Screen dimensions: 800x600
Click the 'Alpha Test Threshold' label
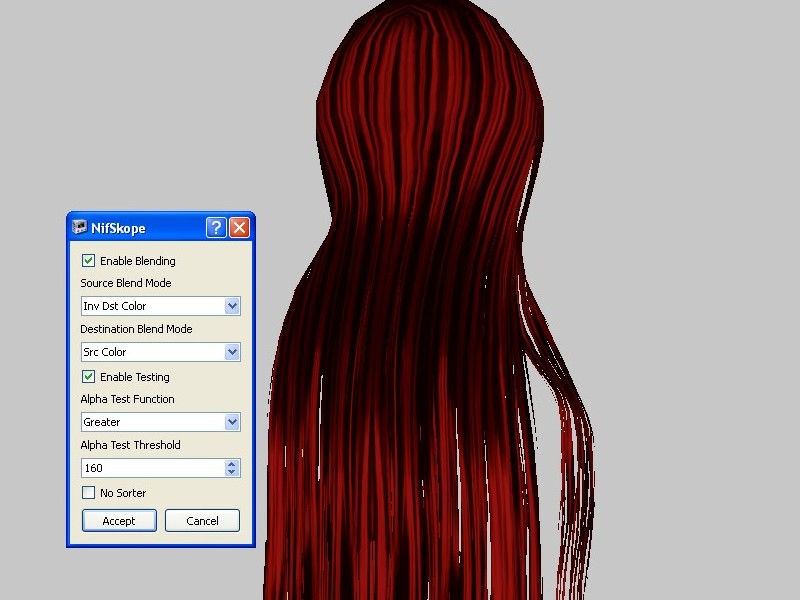[x=131, y=445]
